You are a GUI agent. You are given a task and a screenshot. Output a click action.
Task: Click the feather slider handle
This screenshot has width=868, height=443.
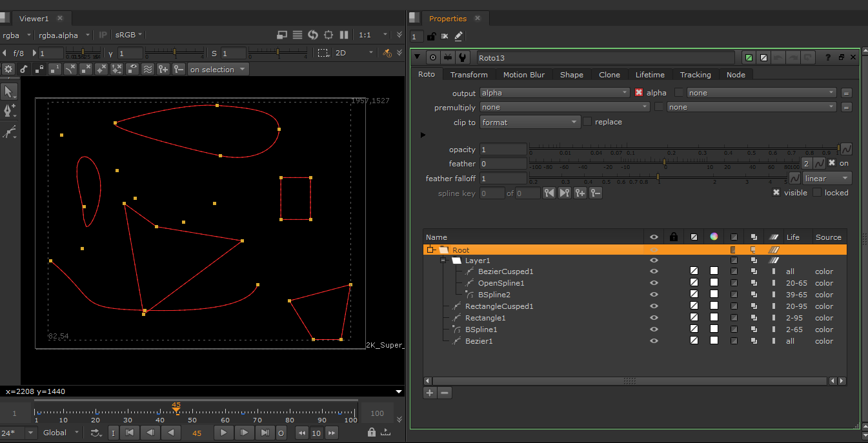(664, 162)
